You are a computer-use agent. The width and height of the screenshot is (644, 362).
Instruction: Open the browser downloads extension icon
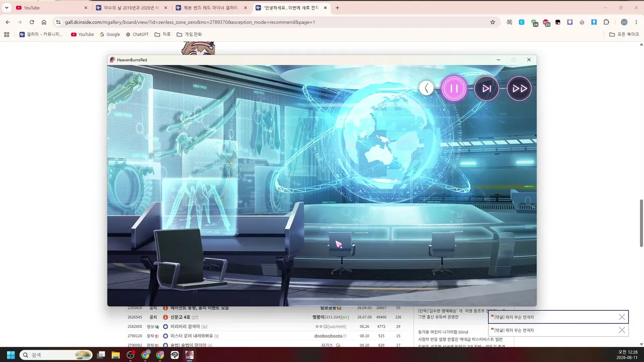point(594,22)
